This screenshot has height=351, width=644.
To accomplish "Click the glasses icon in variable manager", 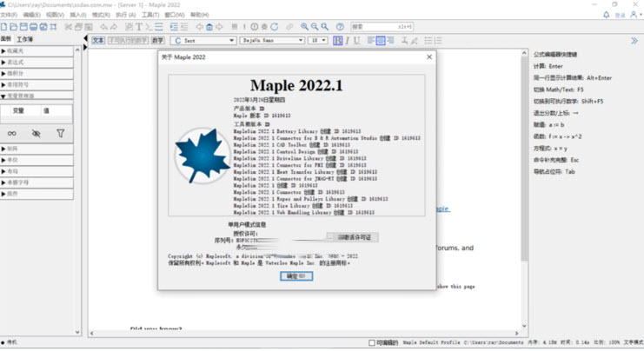I will pyautogui.click(x=12, y=133).
